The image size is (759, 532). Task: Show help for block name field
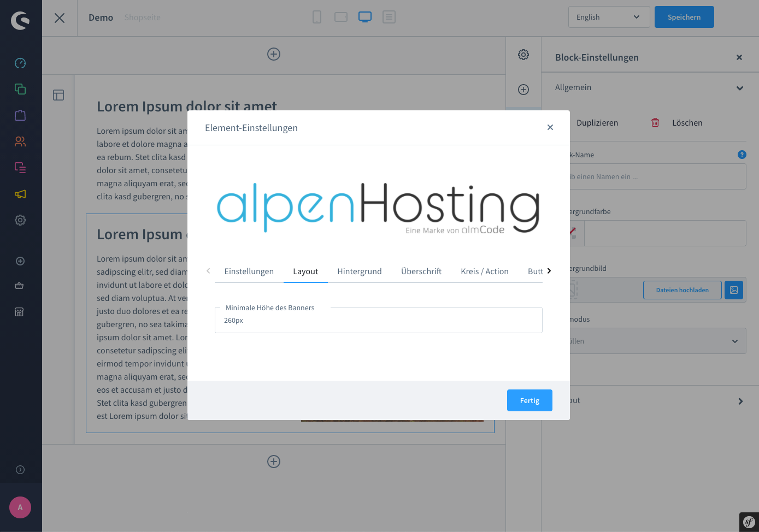point(742,155)
